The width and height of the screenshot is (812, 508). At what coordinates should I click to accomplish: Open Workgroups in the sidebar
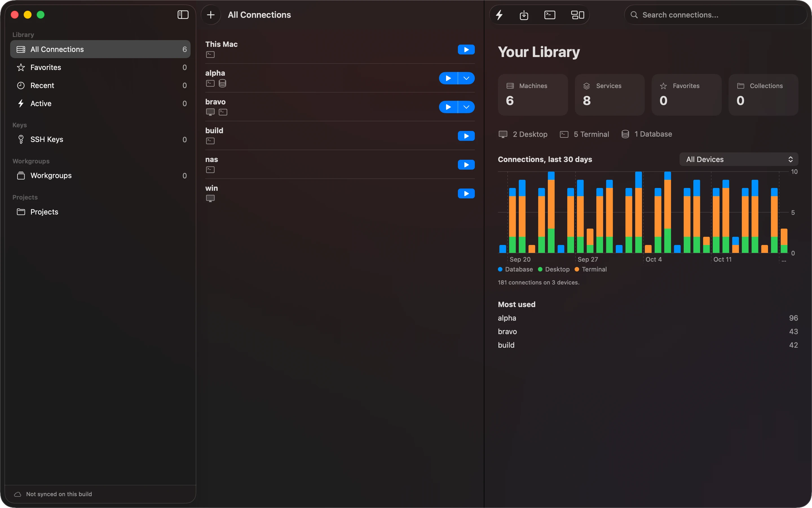click(x=100, y=176)
